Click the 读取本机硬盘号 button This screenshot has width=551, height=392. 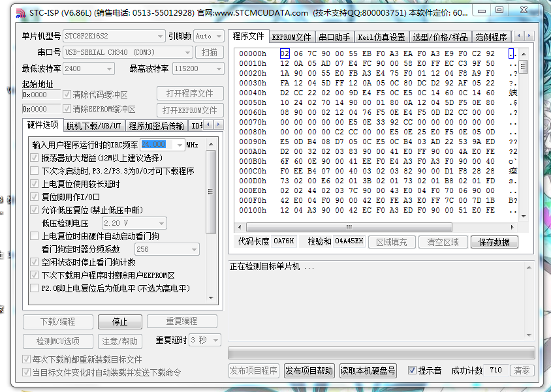(368, 370)
